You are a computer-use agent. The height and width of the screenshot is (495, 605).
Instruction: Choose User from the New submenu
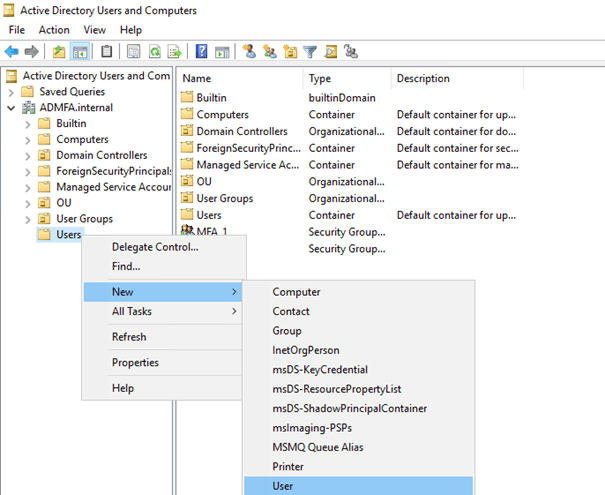(283, 485)
